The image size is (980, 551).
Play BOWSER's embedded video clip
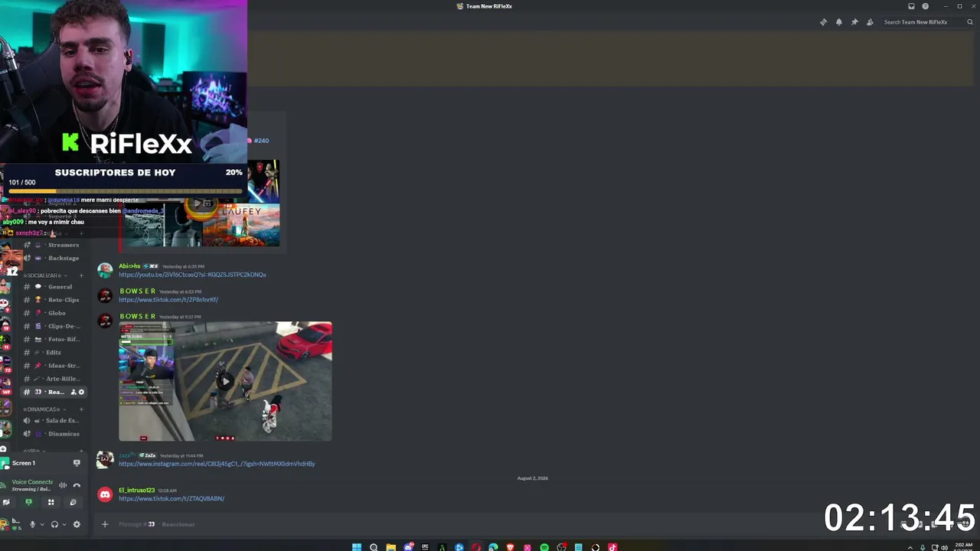click(225, 381)
